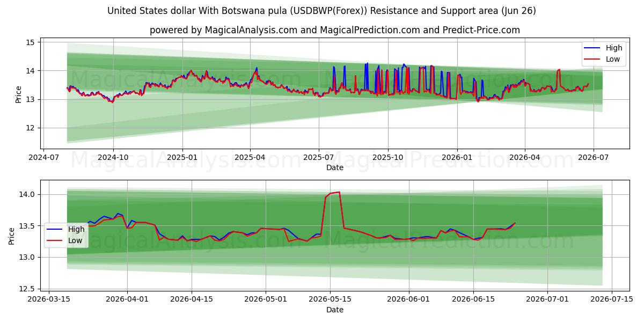The image size is (644, 322).
Task: Click the top chart 'Price' axis label
Action: 18,94
